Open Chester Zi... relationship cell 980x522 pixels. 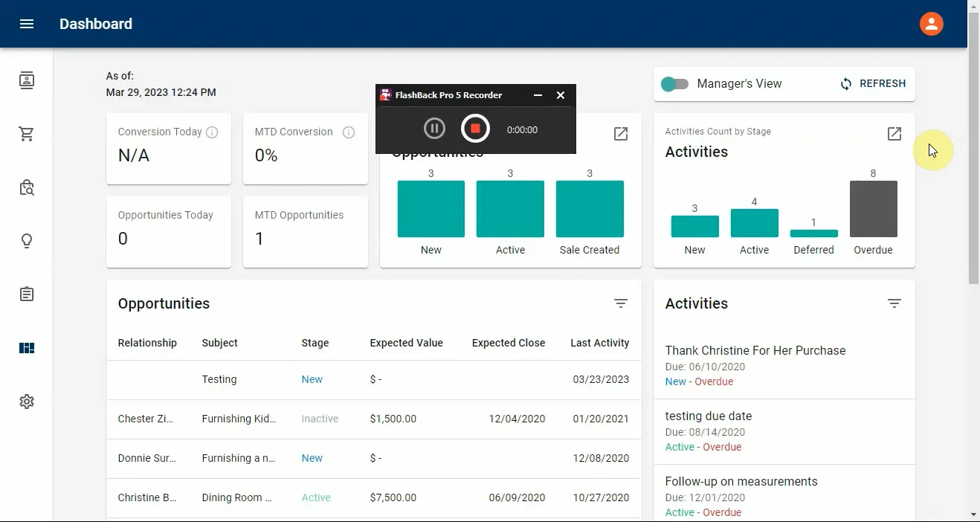[145, 419]
